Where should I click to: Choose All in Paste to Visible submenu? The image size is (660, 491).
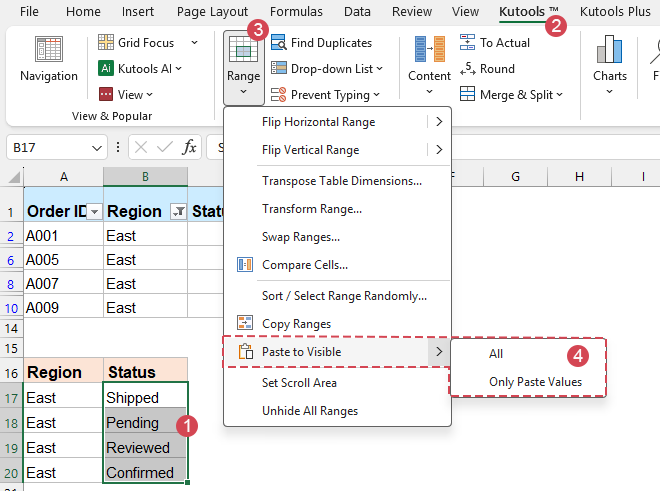point(496,354)
